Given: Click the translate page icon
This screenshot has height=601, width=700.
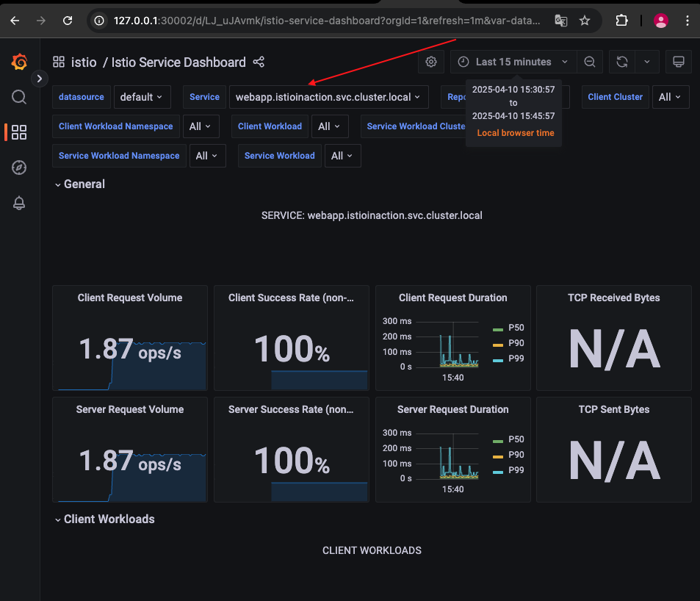Looking at the screenshot, I should pyautogui.click(x=560, y=21).
